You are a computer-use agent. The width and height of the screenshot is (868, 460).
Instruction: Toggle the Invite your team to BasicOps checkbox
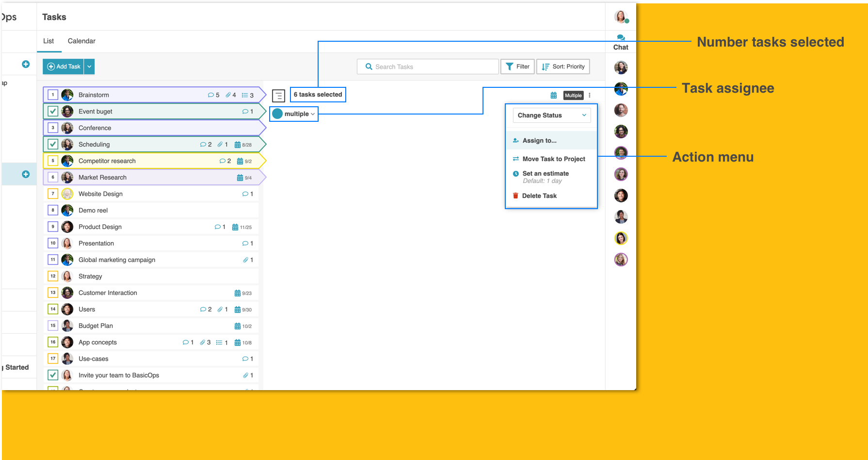point(53,375)
